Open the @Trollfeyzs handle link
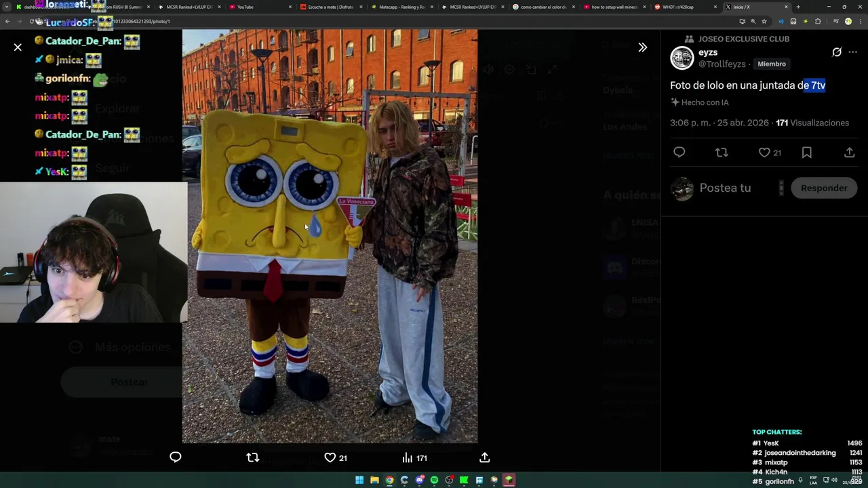868x488 pixels. (x=722, y=64)
